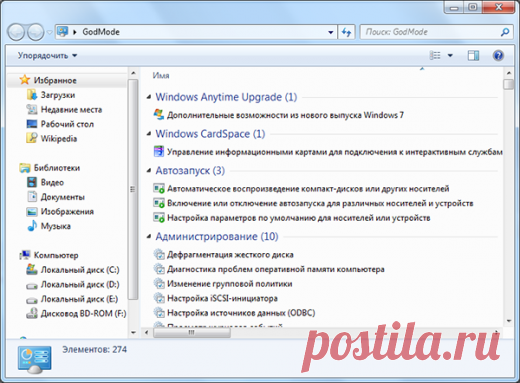Click the Имя column header
The width and height of the screenshot is (520, 383).
pos(161,76)
